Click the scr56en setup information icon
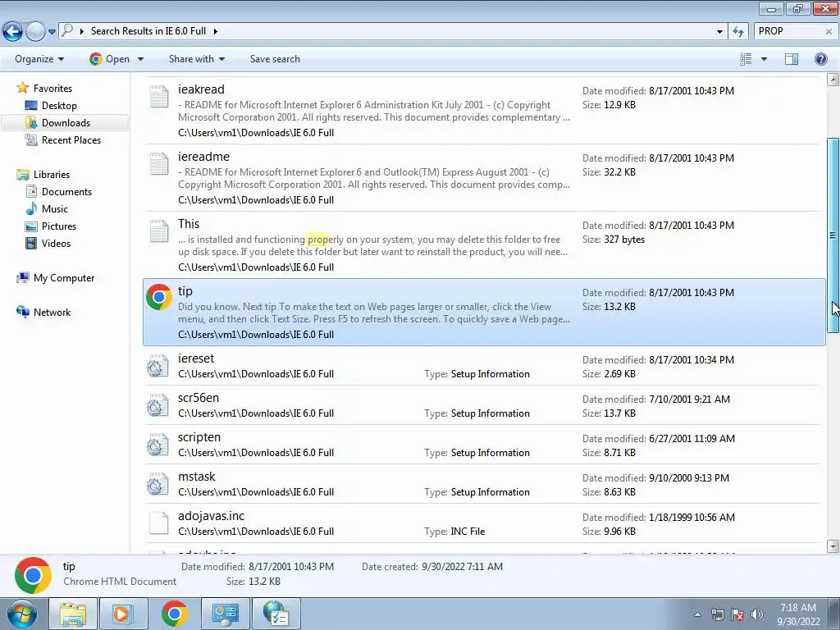The width and height of the screenshot is (840, 630). (x=157, y=405)
